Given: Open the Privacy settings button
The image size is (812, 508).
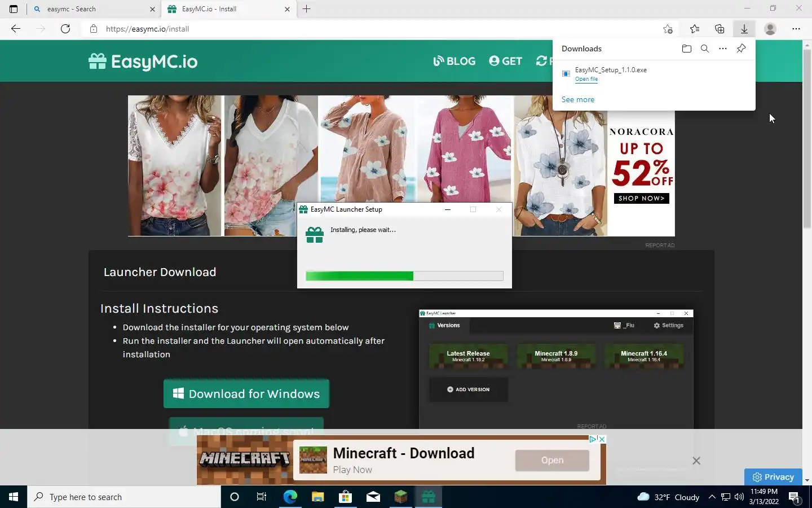Looking at the screenshot, I should (x=773, y=477).
